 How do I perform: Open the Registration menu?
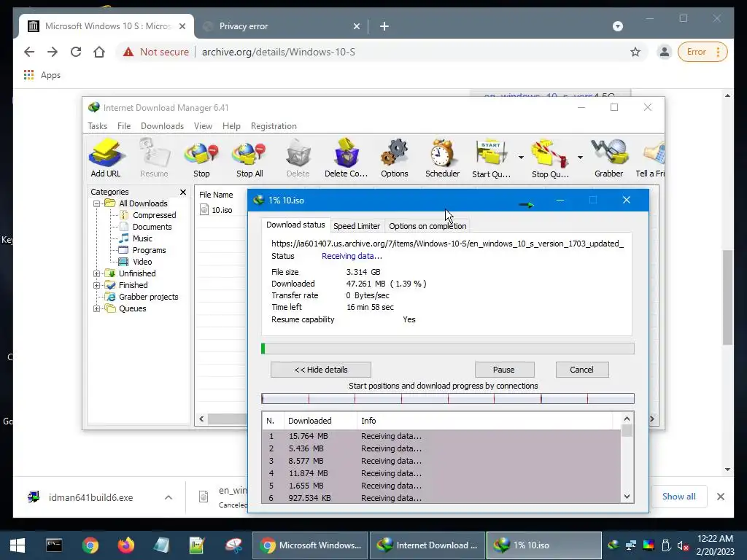[x=274, y=126]
